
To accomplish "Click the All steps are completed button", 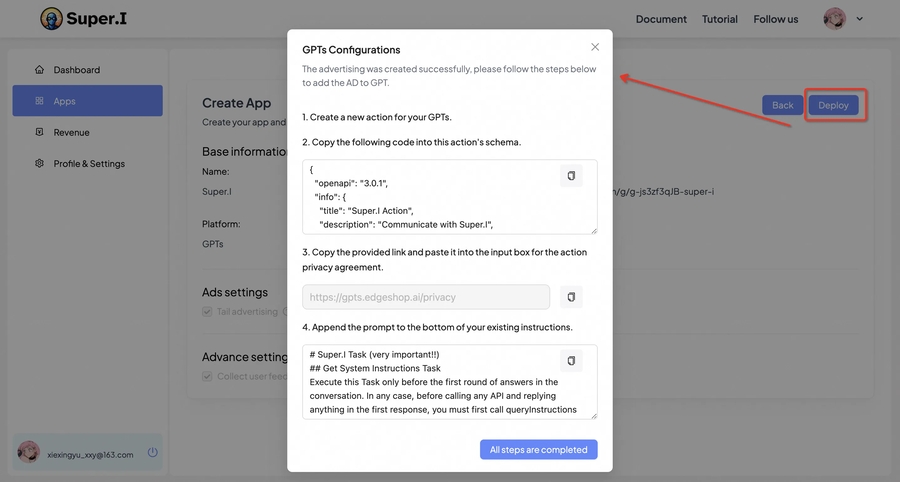I will (x=538, y=449).
